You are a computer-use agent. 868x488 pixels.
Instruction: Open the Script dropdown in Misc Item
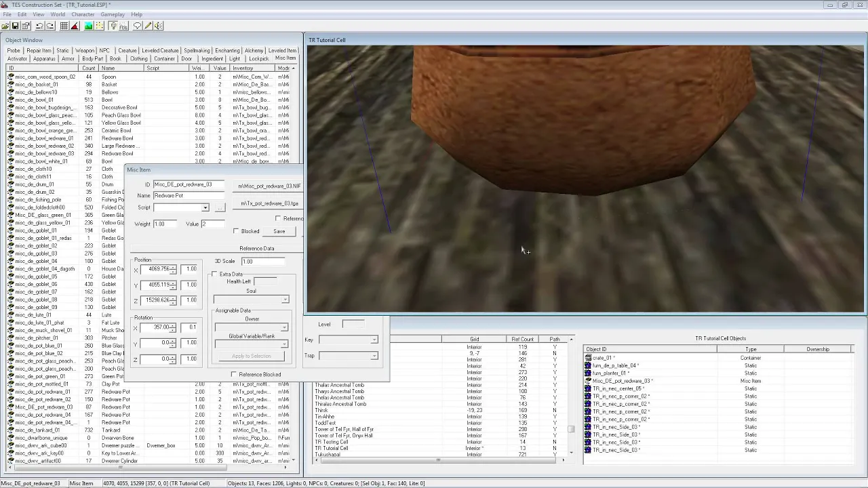[x=205, y=208]
